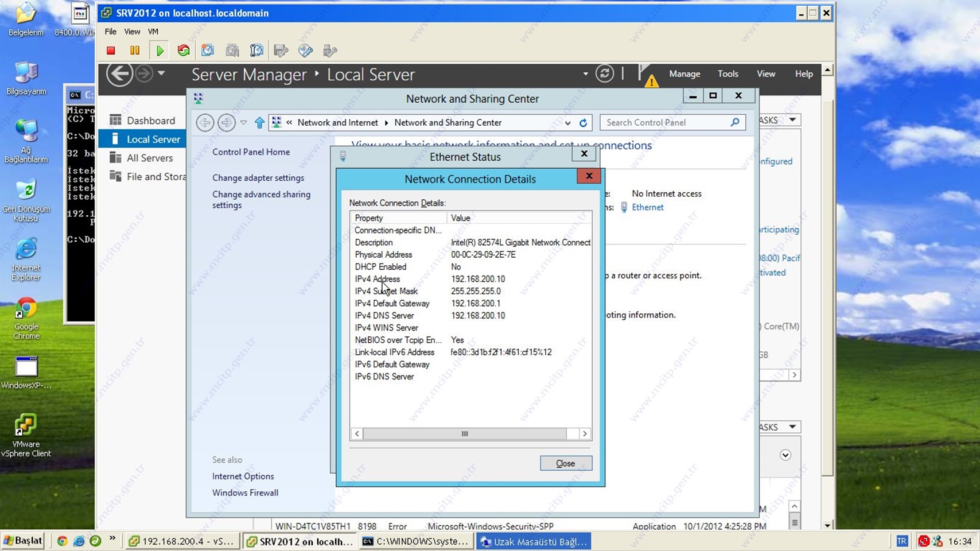Click Control Panel Home link
980x551 pixels.
(251, 152)
